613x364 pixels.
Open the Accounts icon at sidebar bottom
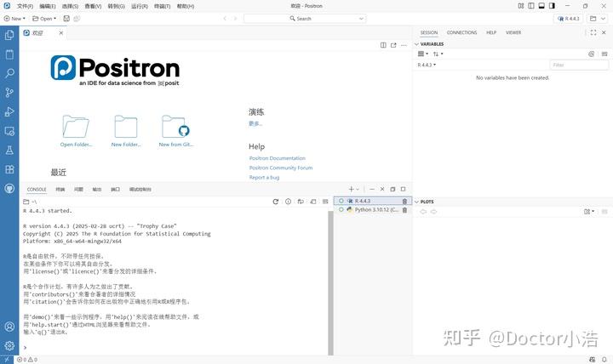(9, 327)
